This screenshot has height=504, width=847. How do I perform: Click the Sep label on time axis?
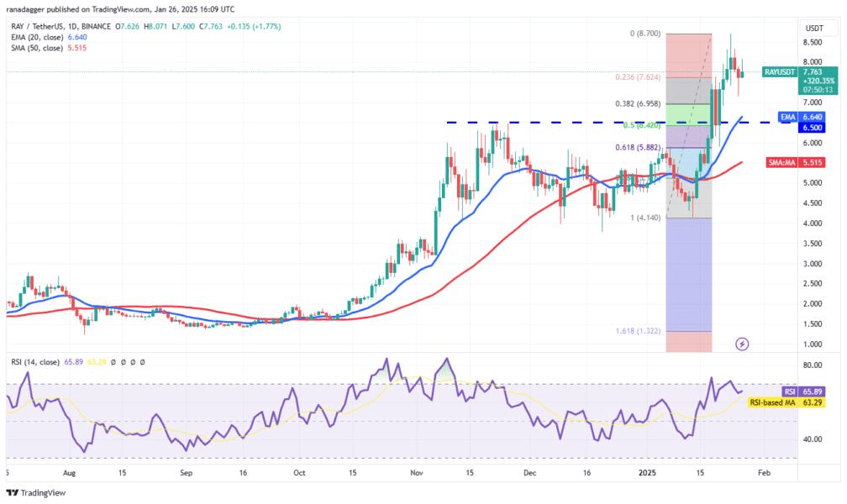pyautogui.click(x=186, y=473)
